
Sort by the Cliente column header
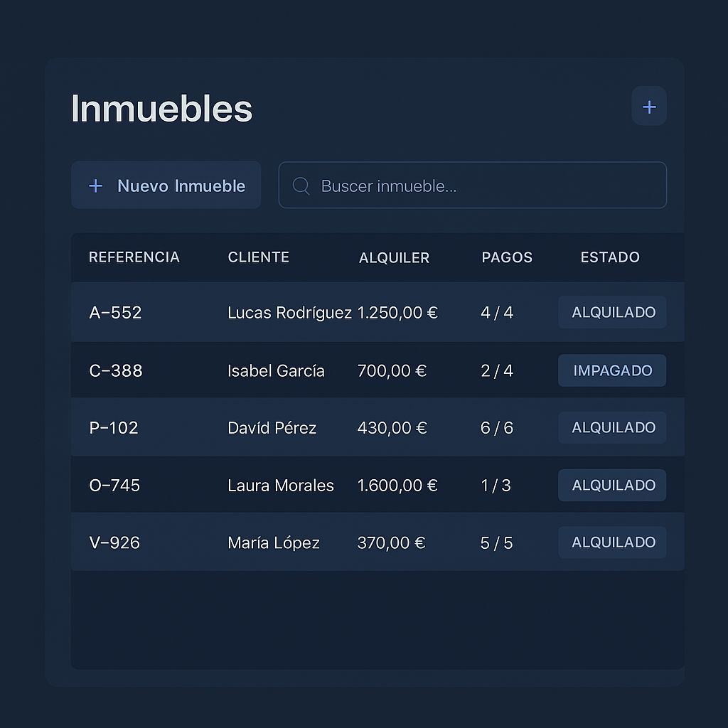[x=258, y=257]
